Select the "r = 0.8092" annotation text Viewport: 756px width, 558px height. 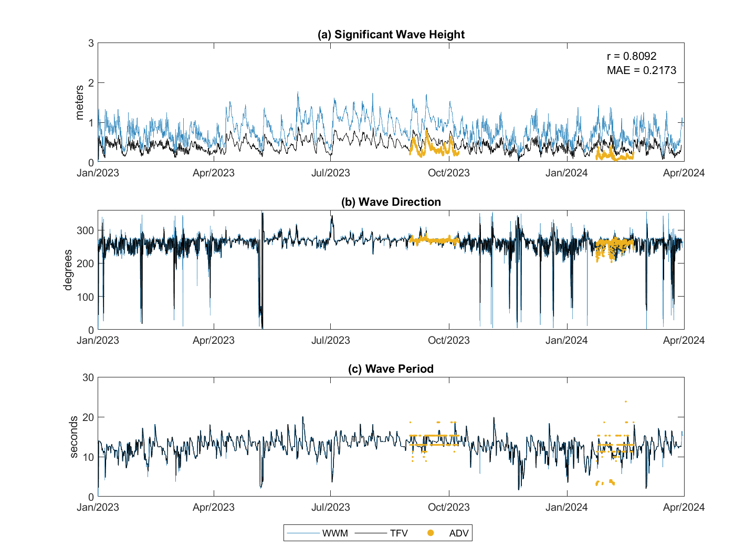(632, 56)
